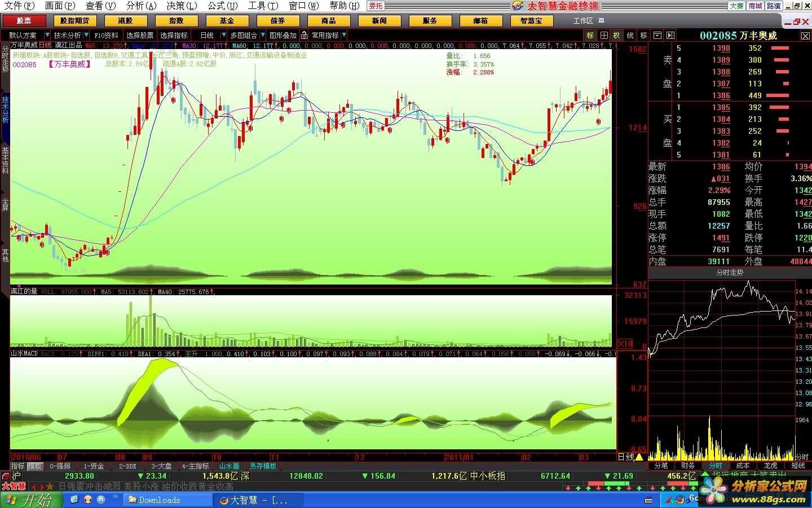Click the star icon in news ticker

(x=50, y=487)
